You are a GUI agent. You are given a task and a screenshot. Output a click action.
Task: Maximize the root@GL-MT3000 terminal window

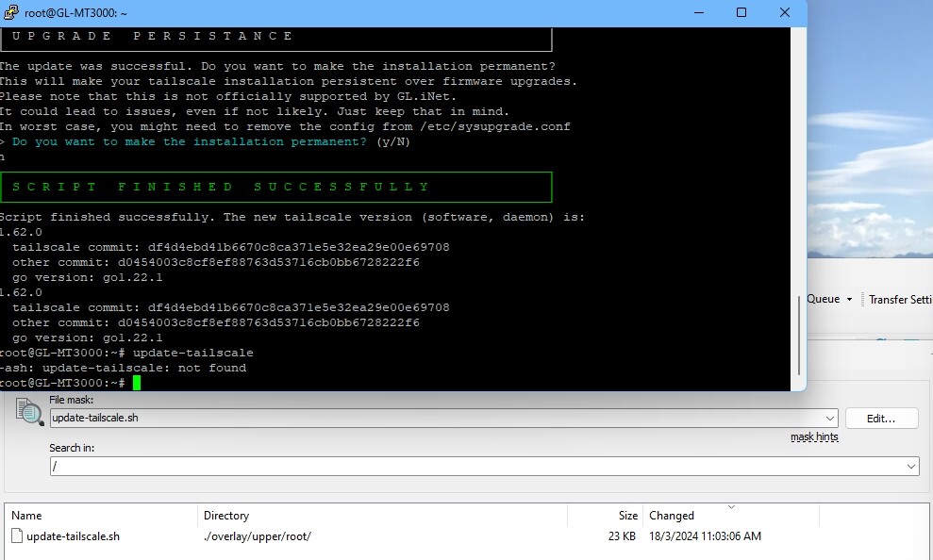741,12
